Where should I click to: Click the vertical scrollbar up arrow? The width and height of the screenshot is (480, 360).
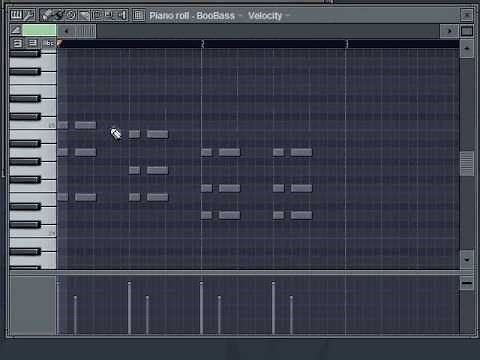467,49
